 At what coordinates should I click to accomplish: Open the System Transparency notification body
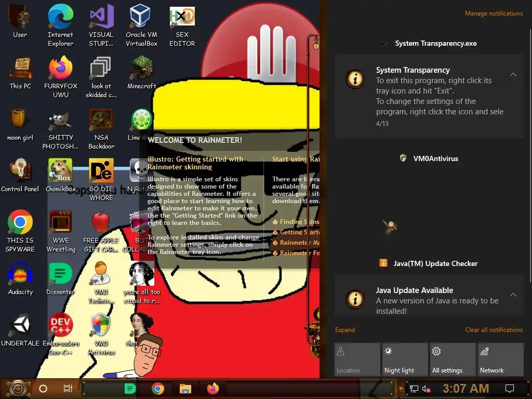tap(429, 96)
